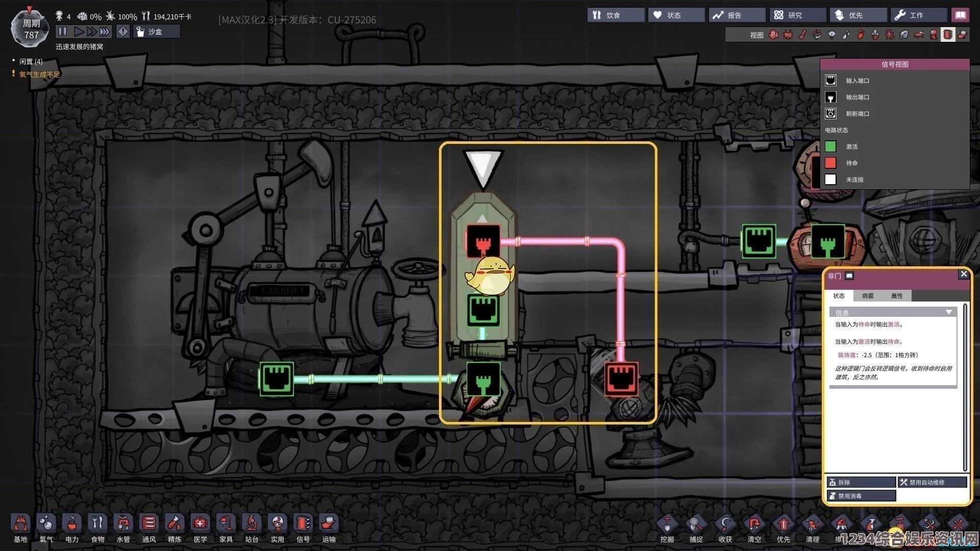Open the codex book icon
The image size is (980, 551).
click(x=961, y=15)
